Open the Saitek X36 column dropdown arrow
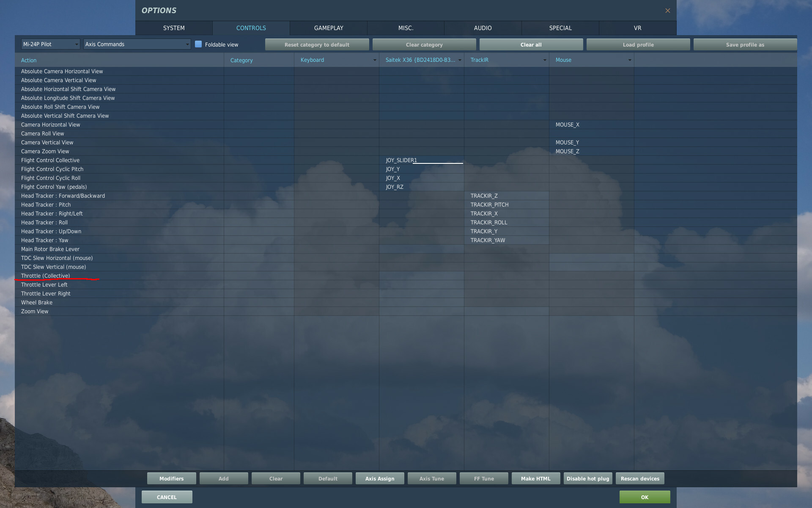Image resolution: width=812 pixels, height=508 pixels. coord(460,60)
